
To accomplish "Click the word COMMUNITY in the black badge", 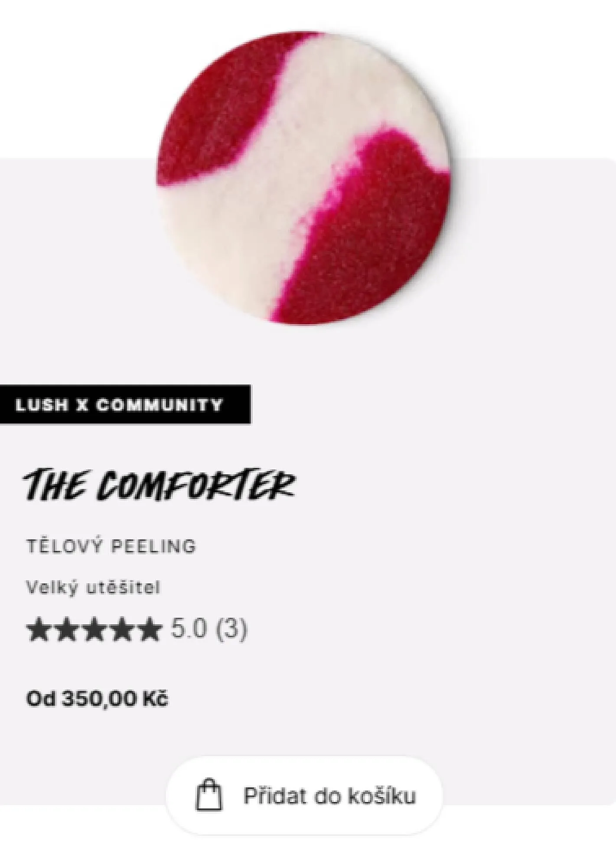I will (159, 405).
